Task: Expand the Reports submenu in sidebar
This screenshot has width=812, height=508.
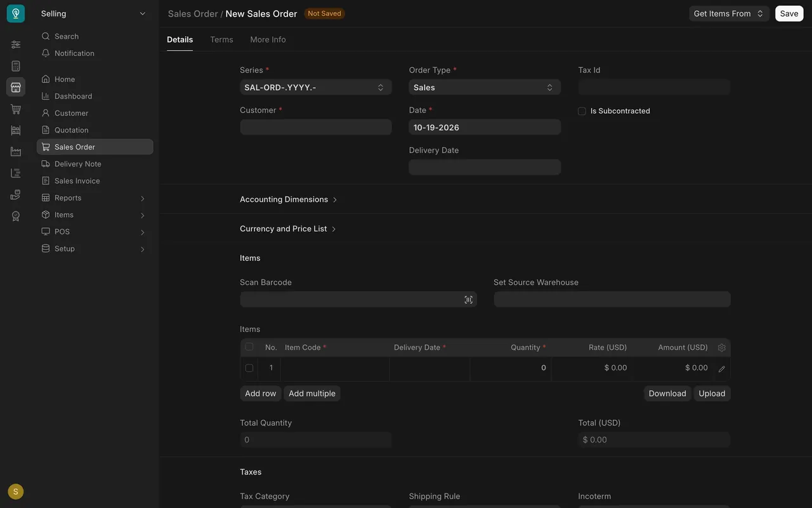Action: (95, 198)
